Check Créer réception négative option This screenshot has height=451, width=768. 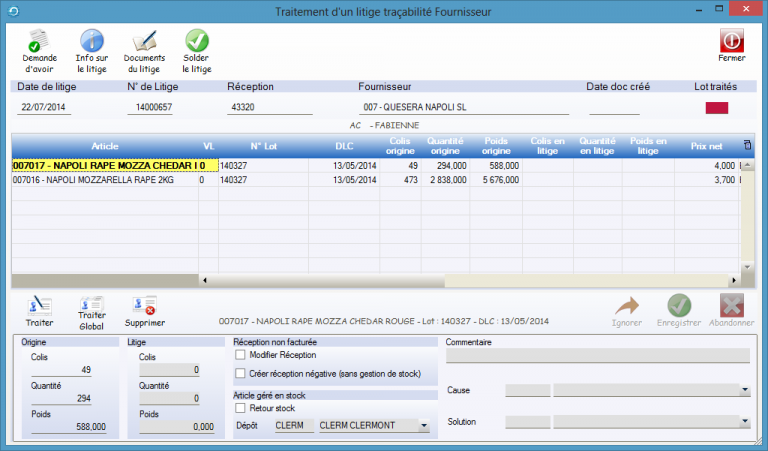point(240,373)
